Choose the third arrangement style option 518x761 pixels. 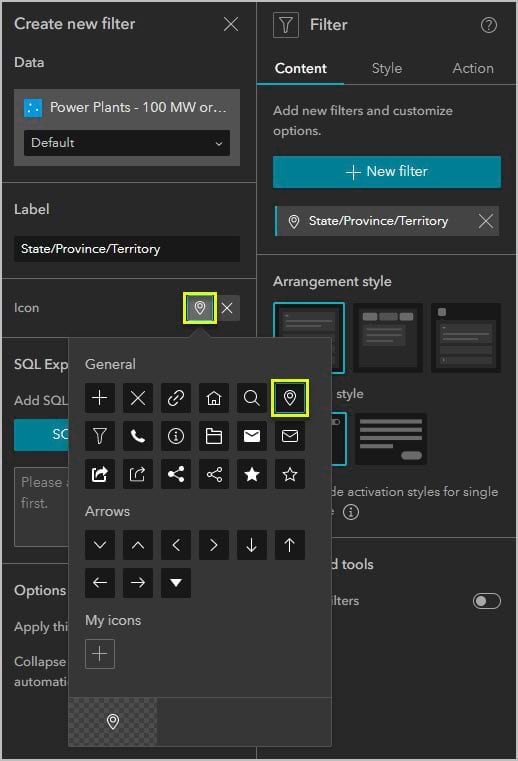click(466, 338)
